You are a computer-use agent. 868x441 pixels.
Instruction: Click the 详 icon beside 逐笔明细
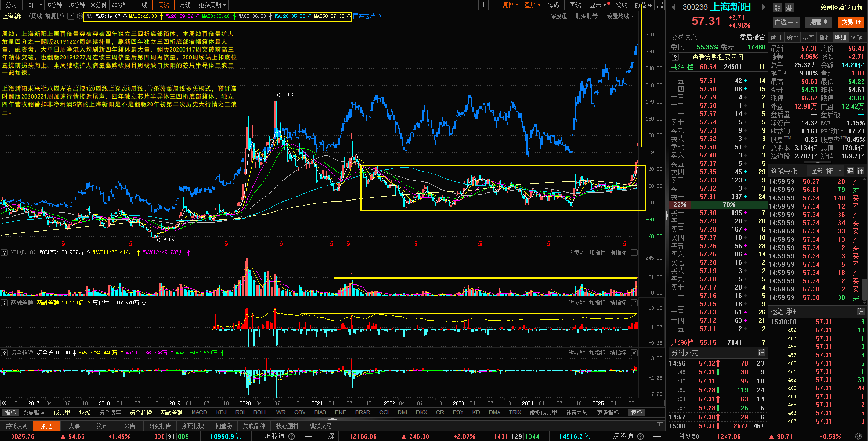tap(860, 312)
